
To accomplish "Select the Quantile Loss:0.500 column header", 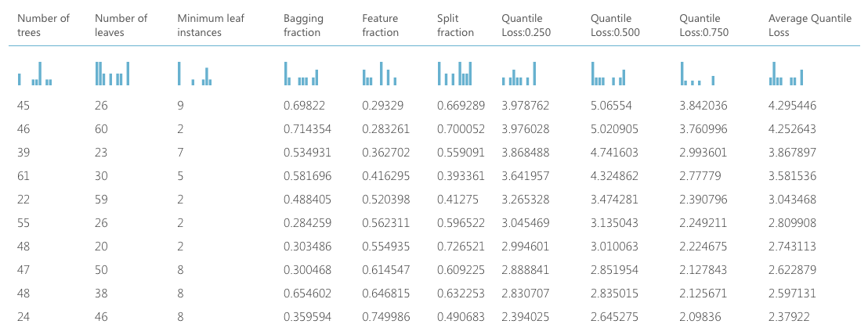I will (x=616, y=25).
